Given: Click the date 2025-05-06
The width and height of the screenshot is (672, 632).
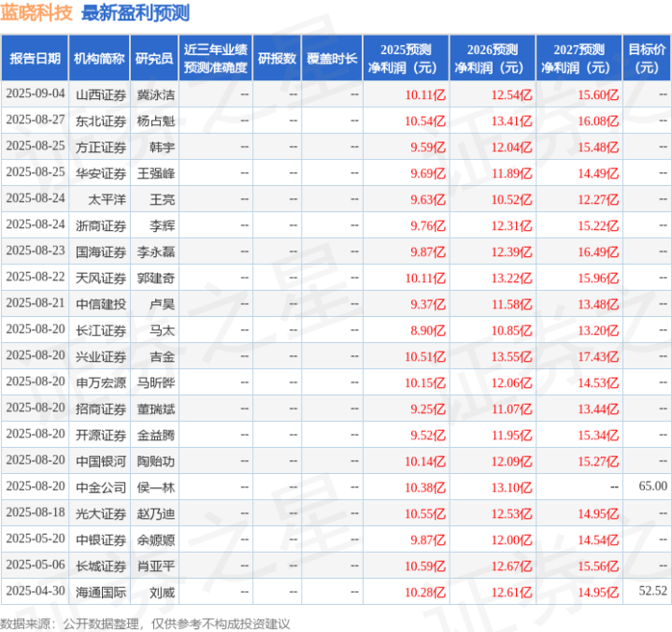Looking at the screenshot, I should click(x=36, y=565).
